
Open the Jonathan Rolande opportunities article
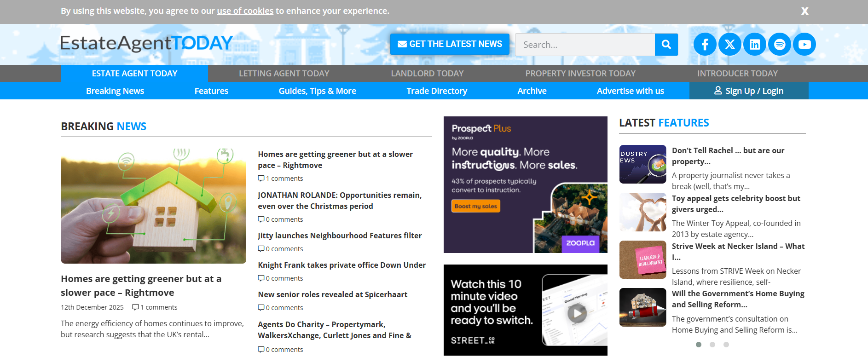[340, 201]
